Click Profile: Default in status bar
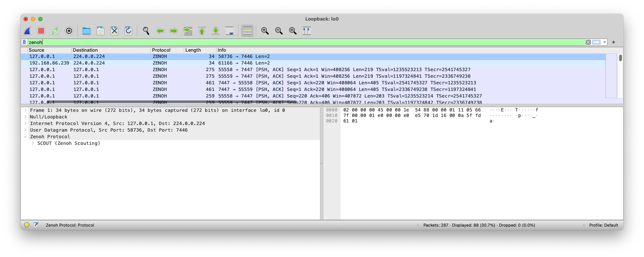This screenshot has height=257, width=644. 603,225
